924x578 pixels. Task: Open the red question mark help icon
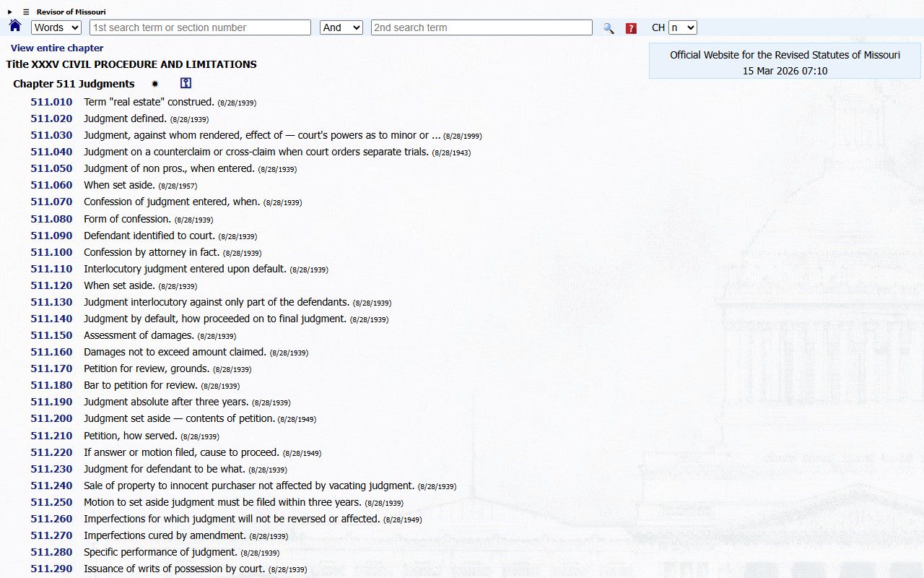click(631, 28)
